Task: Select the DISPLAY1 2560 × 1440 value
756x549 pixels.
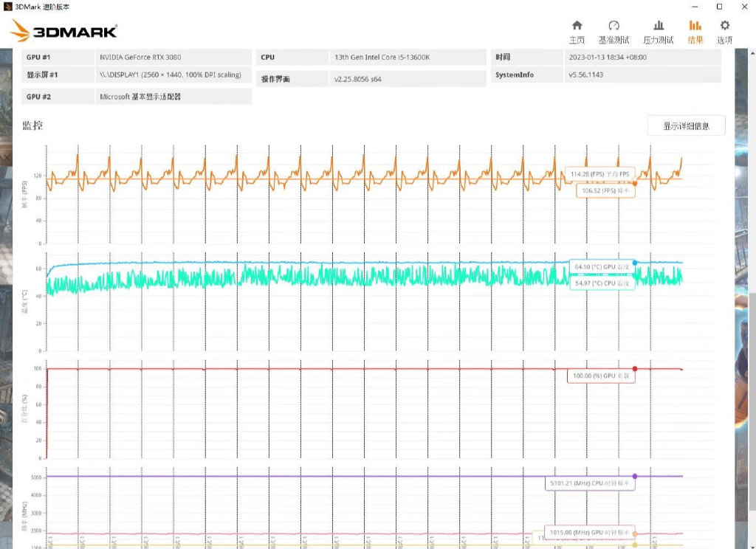Action: coord(171,75)
